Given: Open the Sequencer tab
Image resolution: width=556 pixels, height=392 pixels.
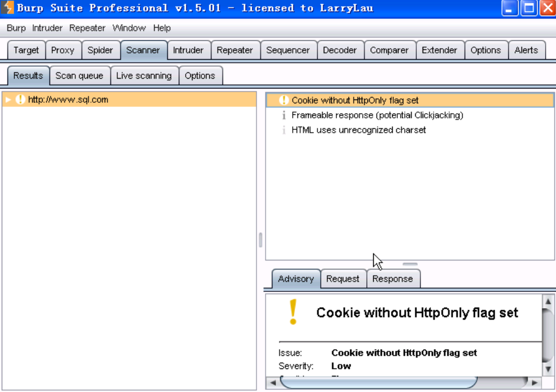Looking at the screenshot, I should click(288, 51).
